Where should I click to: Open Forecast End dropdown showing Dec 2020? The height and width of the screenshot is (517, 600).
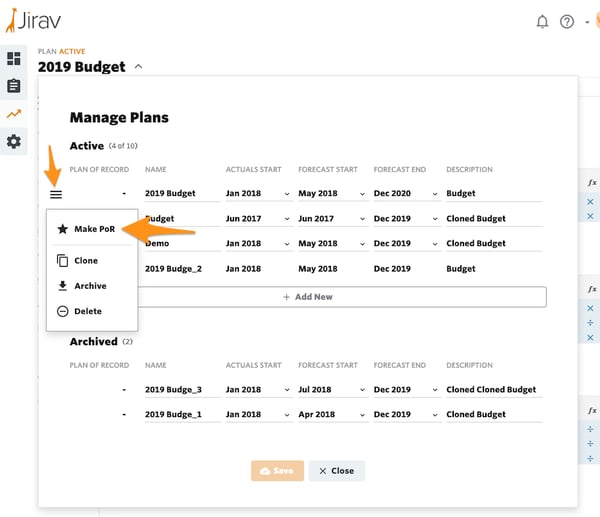coord(407,194)
